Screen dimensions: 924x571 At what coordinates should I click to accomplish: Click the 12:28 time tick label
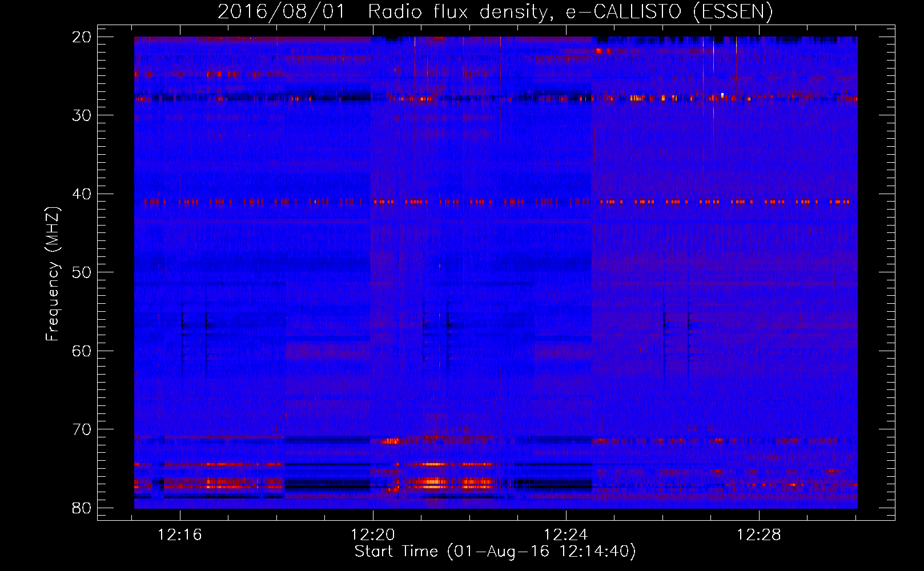pos(759,535)
